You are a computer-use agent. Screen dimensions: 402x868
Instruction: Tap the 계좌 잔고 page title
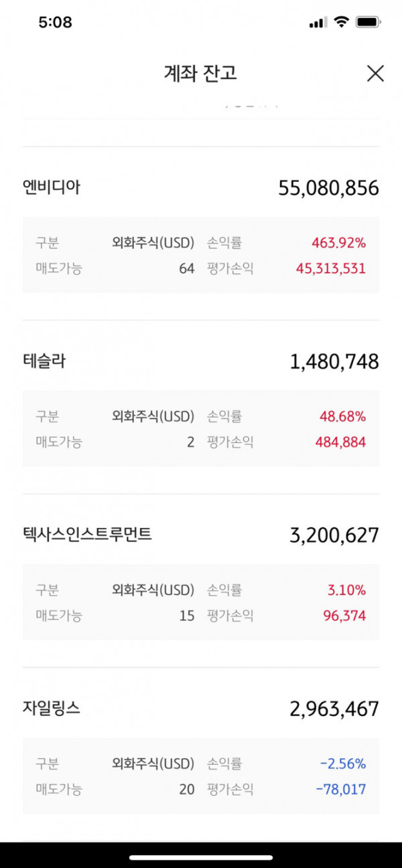[x=200, y=73]
